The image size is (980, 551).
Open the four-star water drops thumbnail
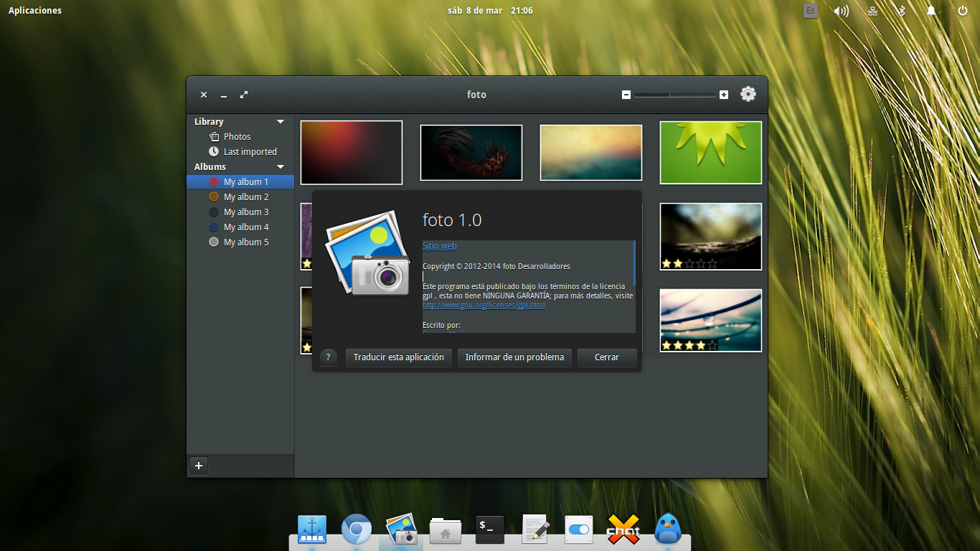711,320
